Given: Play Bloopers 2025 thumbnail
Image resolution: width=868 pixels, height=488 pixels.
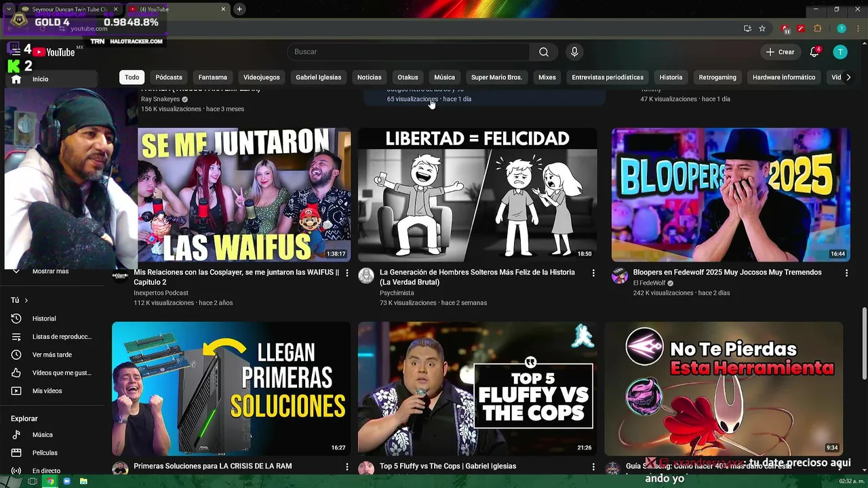Looking at the screenshot, I should 731,195.
